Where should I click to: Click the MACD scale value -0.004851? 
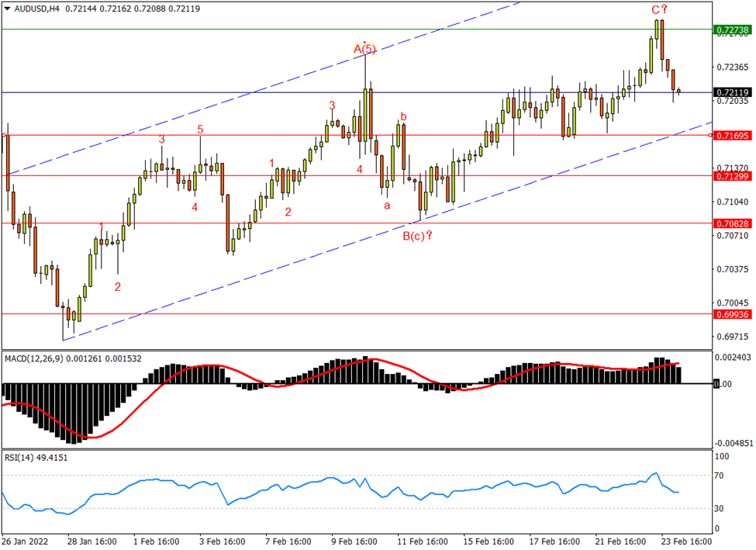(734, 443)
